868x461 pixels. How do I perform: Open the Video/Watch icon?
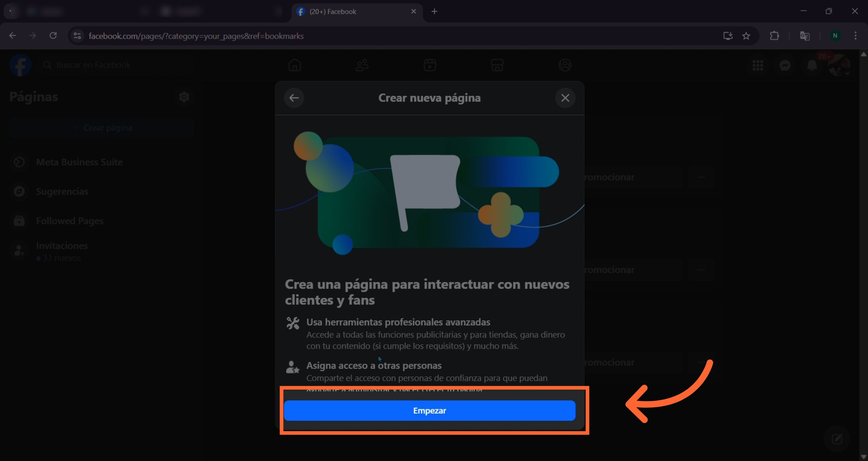coord(429,65)
